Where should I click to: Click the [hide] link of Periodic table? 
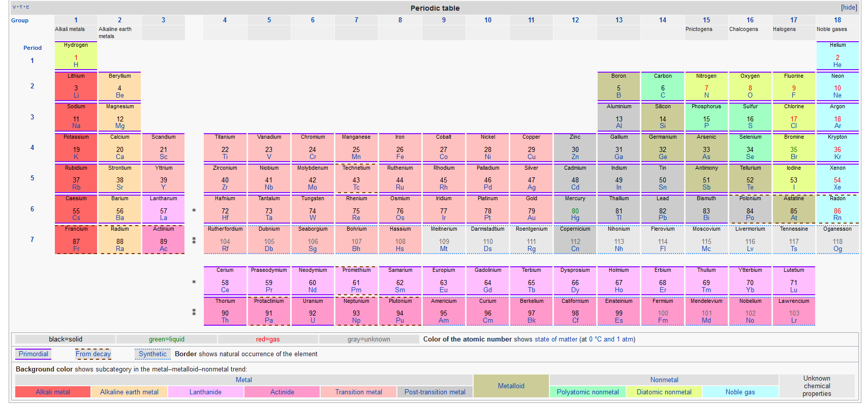click(x=849, y=8)
